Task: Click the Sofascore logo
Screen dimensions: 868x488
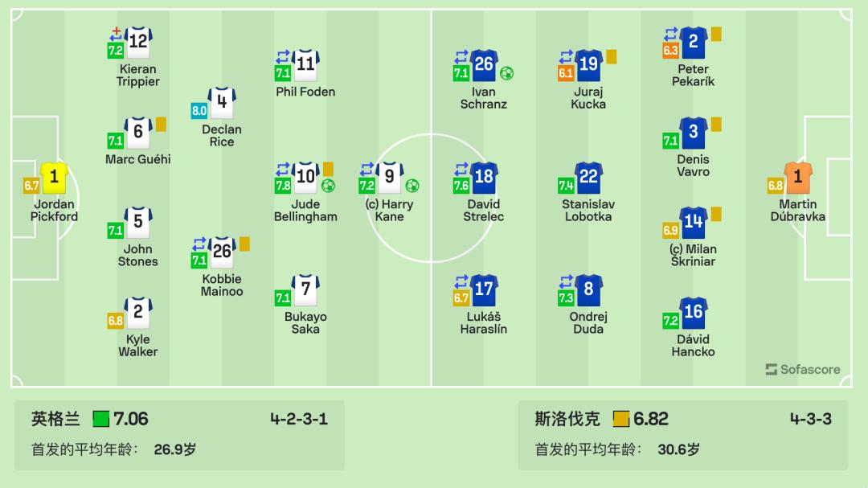Action: click(802, 370)
